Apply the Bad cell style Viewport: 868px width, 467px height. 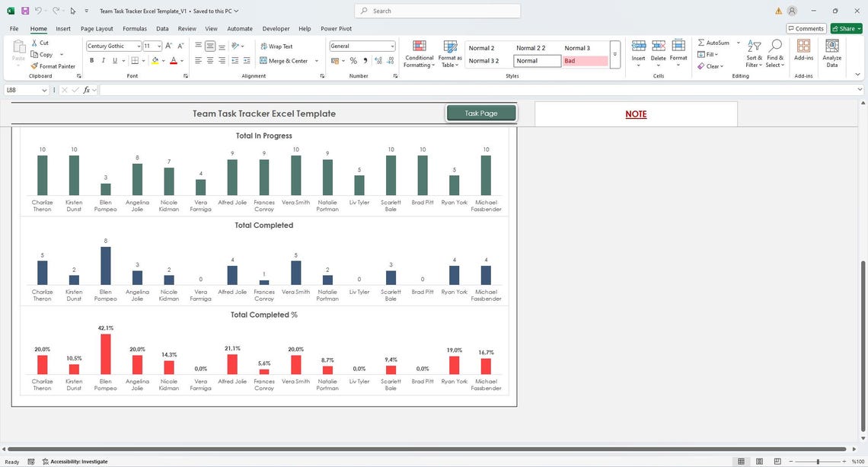585,61
